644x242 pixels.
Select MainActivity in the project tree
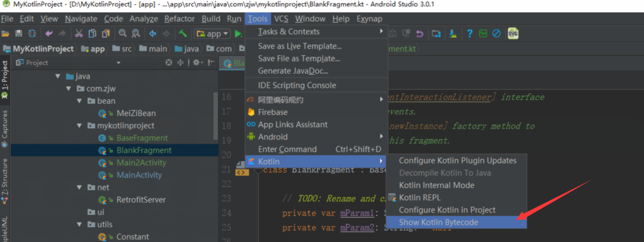[139, 175]
